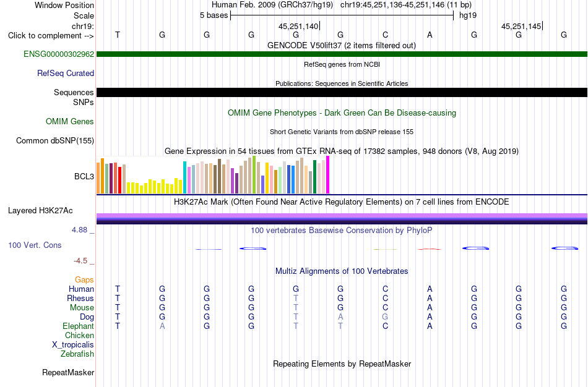Click the SNPs track label
Screen dimensions: 588x387
84,102
